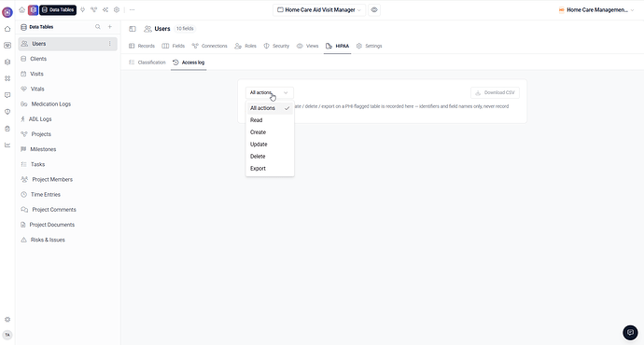Select the Projects table
Image resolution: width=644 pixels, height=345 pixels.
point(68,134)
